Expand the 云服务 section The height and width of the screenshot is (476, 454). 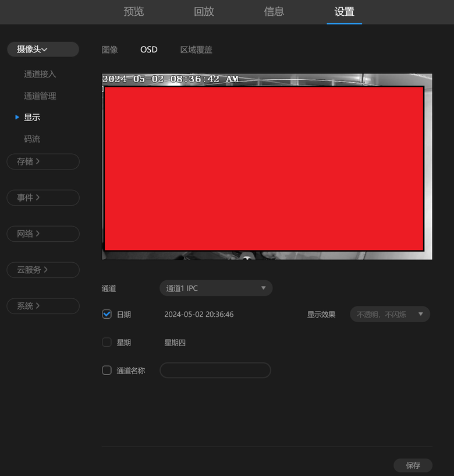pyautogui.click(x=43, y=270)
